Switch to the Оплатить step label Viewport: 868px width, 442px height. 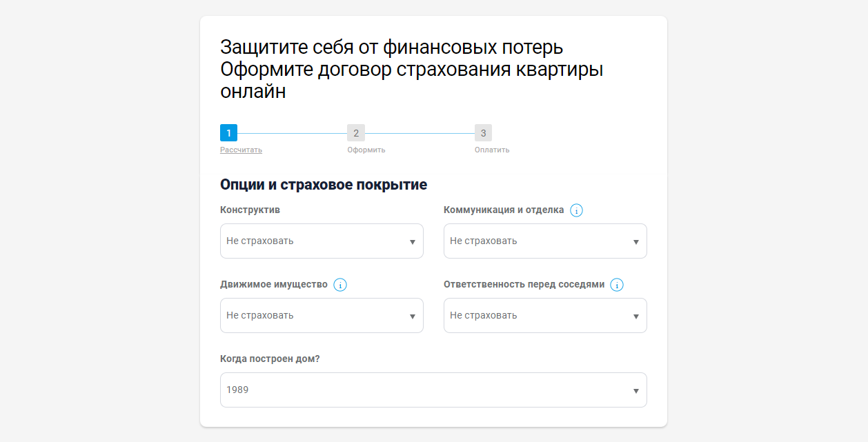tap(492, 150)
